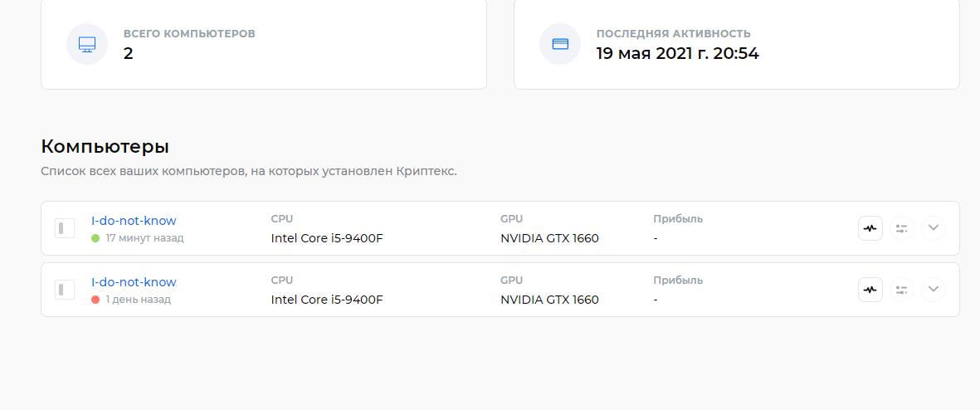Open settings sliders for computer seen 1 day ago

tap(901, 290)
